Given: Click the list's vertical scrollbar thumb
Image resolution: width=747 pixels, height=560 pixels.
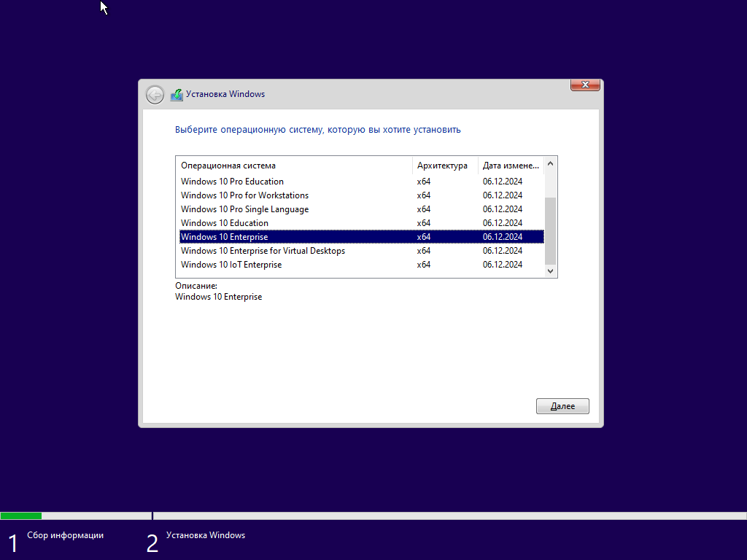Looking at the screenshot, I should point(550,231).
